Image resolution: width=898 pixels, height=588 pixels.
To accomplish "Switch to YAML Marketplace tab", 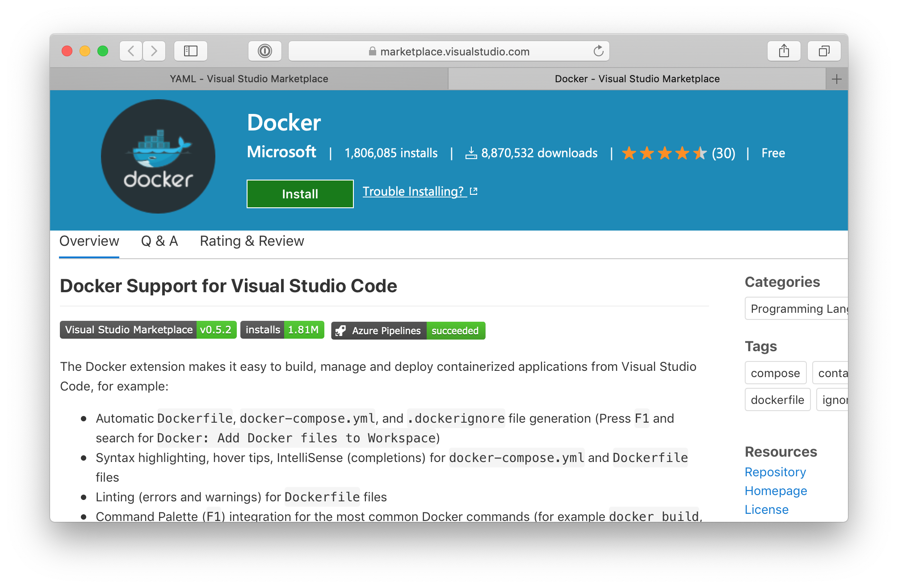I will pos(249,79).
